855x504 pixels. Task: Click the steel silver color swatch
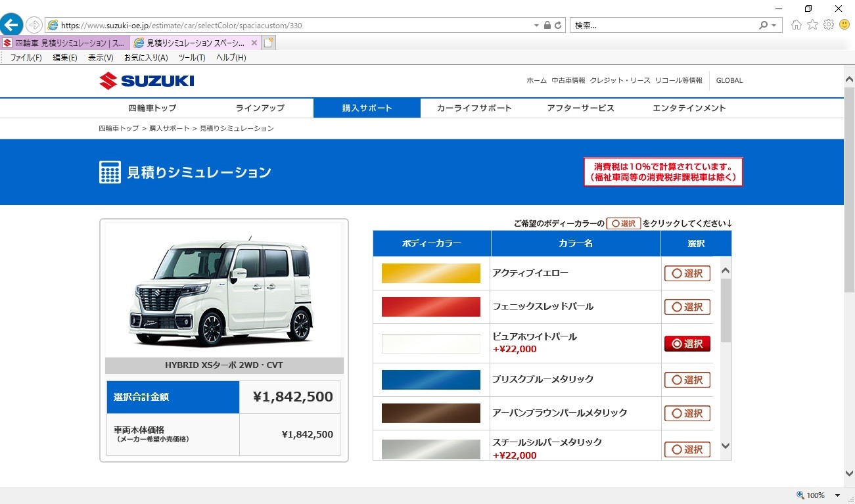(x=431, y=449)
